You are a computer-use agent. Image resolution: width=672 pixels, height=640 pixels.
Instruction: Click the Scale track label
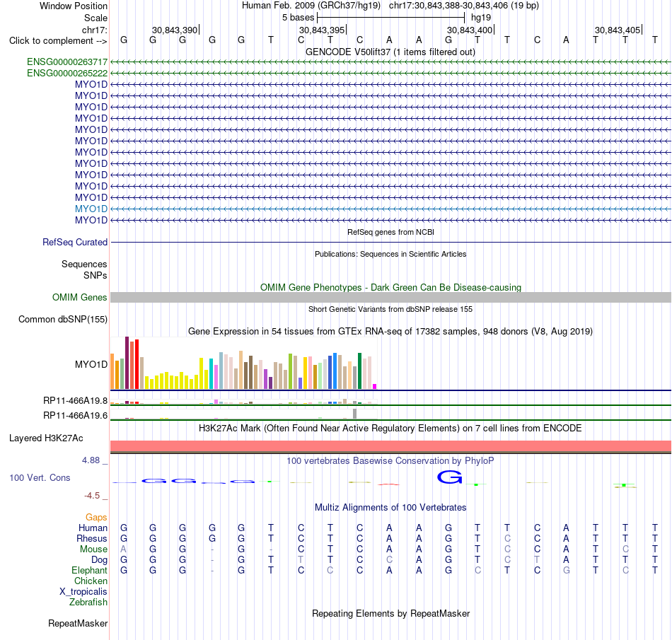pos(95,18)
